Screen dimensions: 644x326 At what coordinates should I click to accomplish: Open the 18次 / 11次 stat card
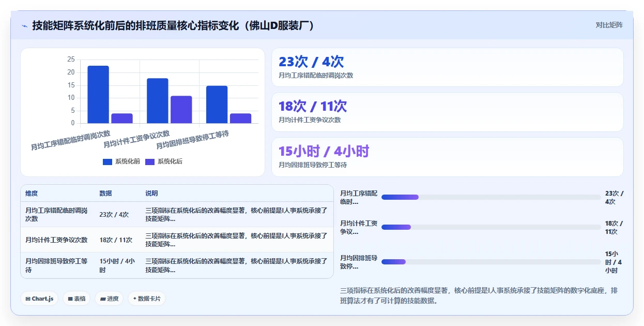tap(447, 112)
